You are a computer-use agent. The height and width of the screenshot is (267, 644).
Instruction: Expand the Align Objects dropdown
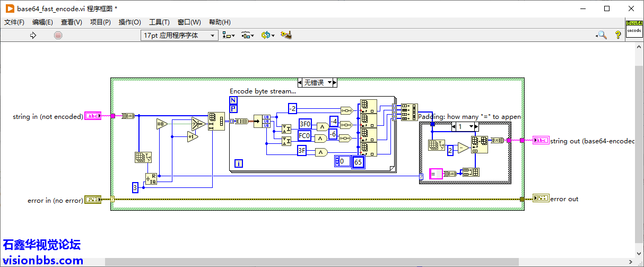pyautogui.click(x=229, y=35)
